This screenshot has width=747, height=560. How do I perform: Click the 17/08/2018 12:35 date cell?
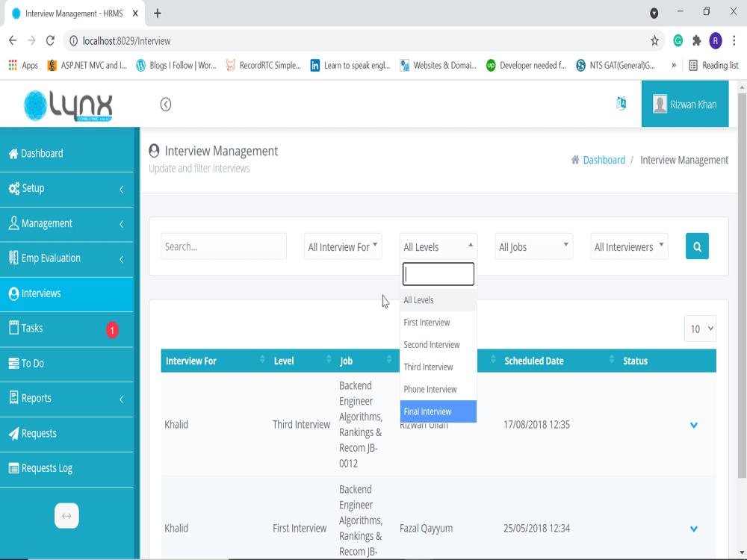click(x=536, y=424)
